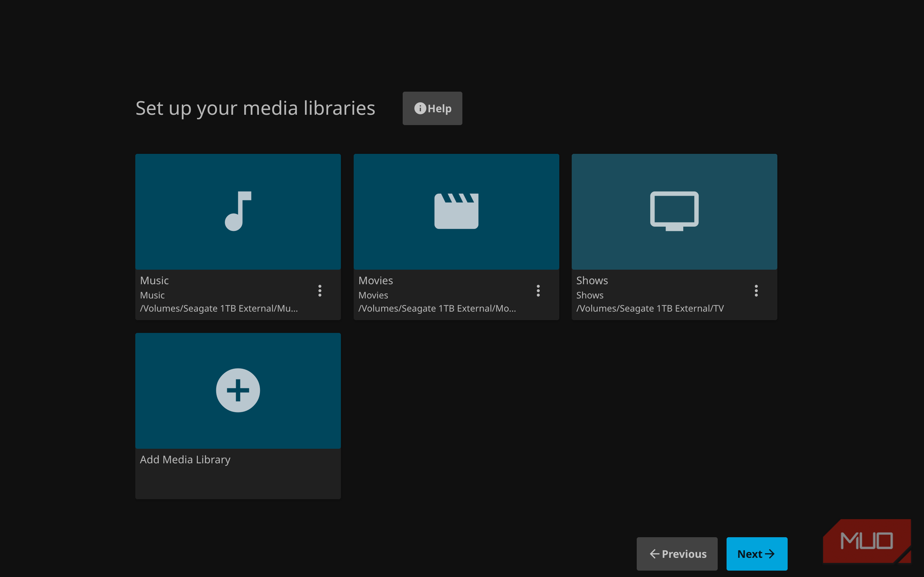
Task: Open the three-dot menu for Music library
Action: pos(320,291)
